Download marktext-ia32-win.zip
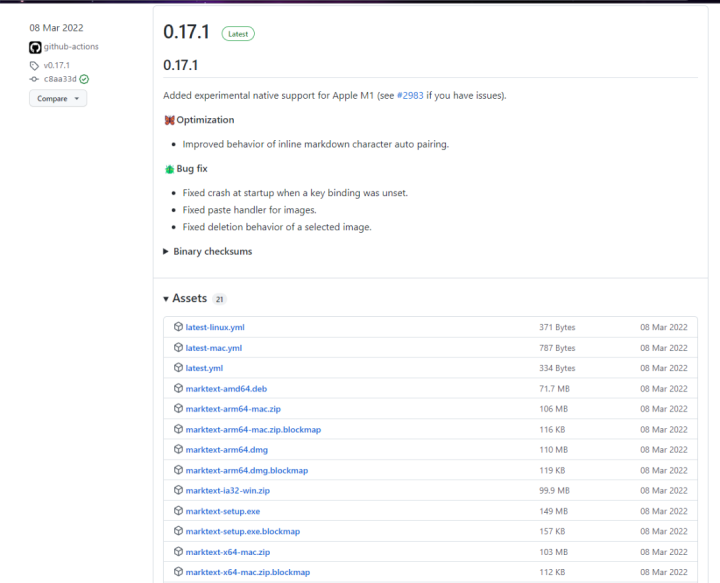This screenshot has height=583, width=720. [228, 491]
